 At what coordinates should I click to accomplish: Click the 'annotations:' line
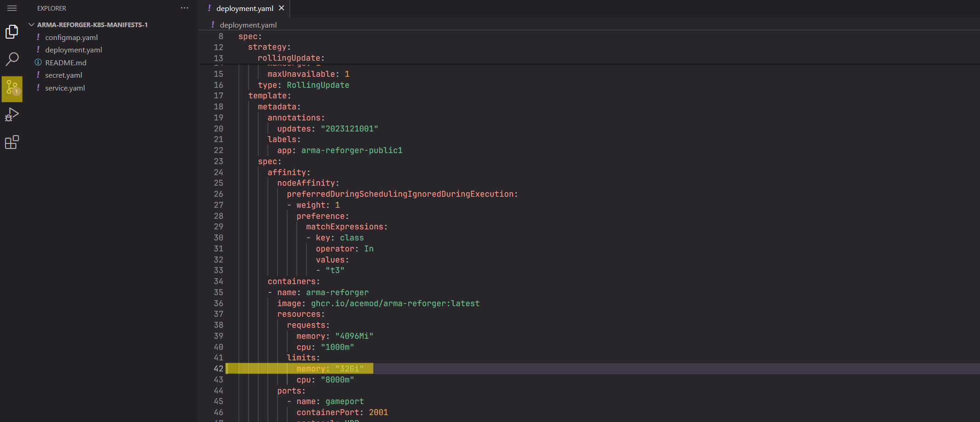(296, 118)
